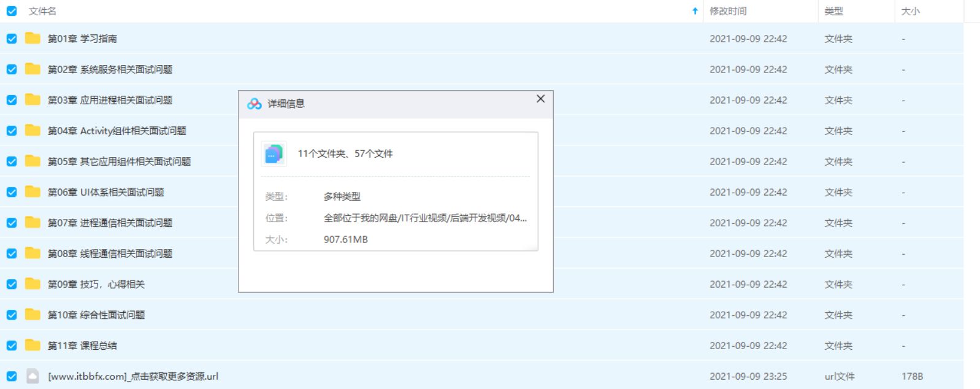Sort by the 修改时间 column header
This screenshot has height=389, width=980.
(x=728, y=11)
